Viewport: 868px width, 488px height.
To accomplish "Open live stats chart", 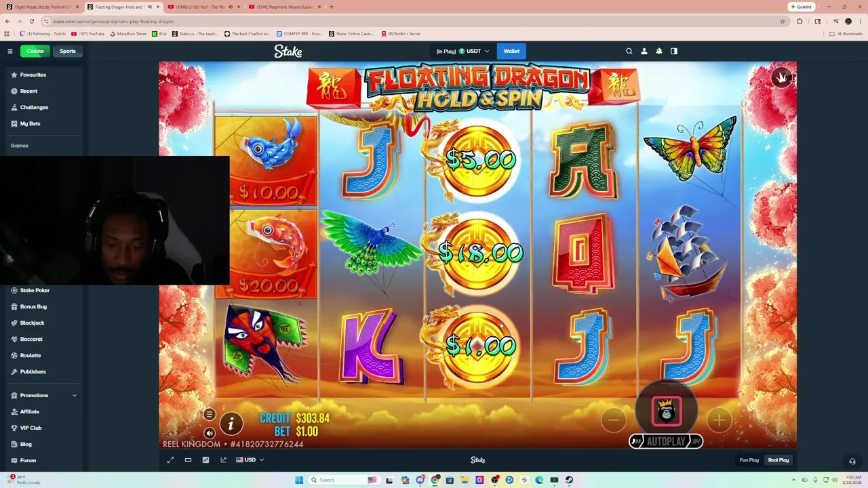I will (x=205, y=460).
